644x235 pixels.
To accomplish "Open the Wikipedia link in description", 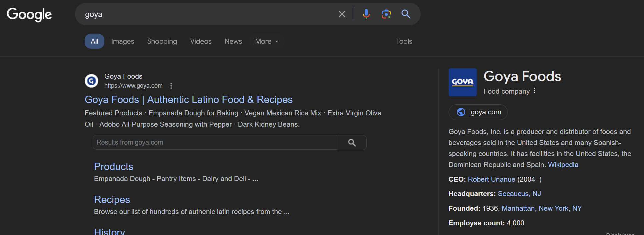I will (x=563, y=165).
